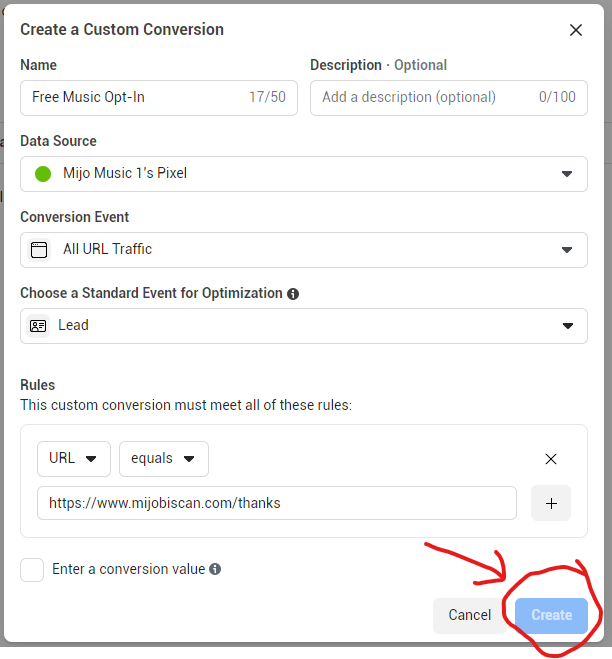Viewport: 612px width, 659px height.
Task: Click the green pixel status dot
Action: pyautogui.click(x=43, y=174)
